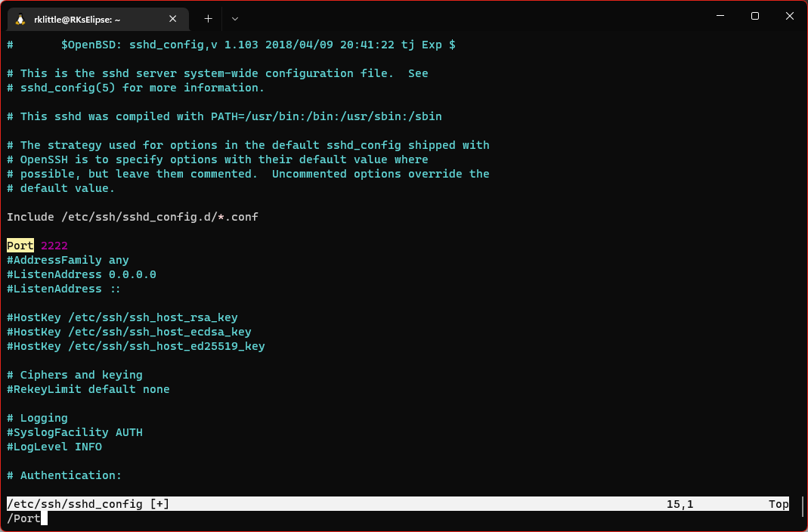Click the 'OpenSSH is to specify options' comment
This screenshot has width=808, height=532.
tap(218, 159)
